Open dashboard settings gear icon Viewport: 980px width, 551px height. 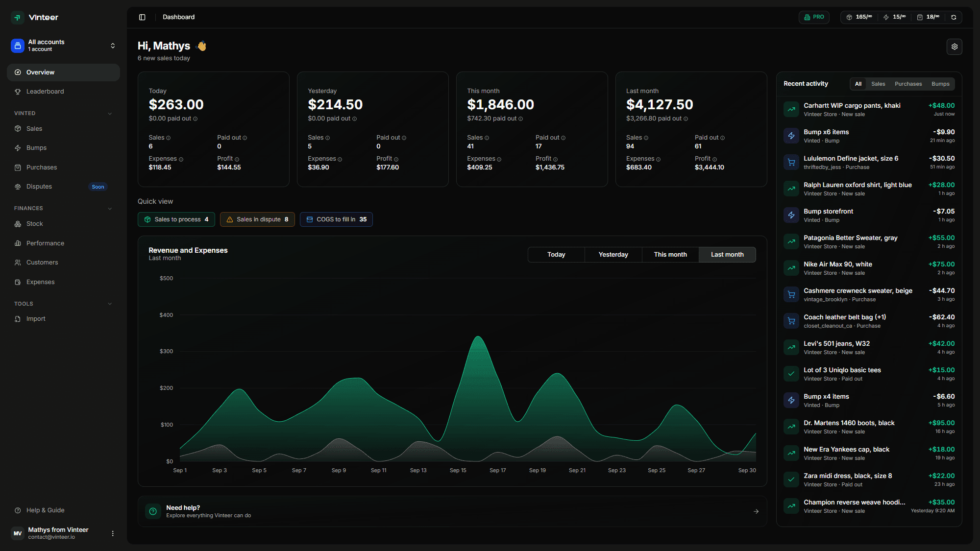coord(955,47)
